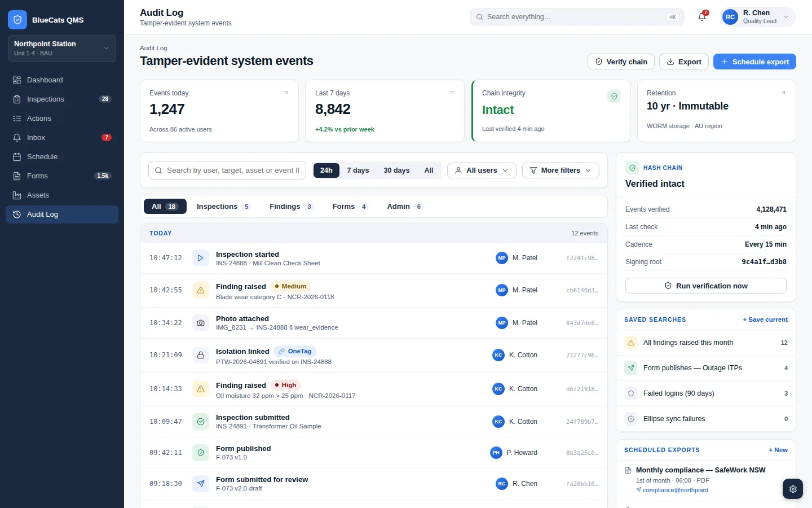The height and width of the screenshot is (508, 812).
Task: Open Events today card arrow icon
Action: (x=286, y=93)
